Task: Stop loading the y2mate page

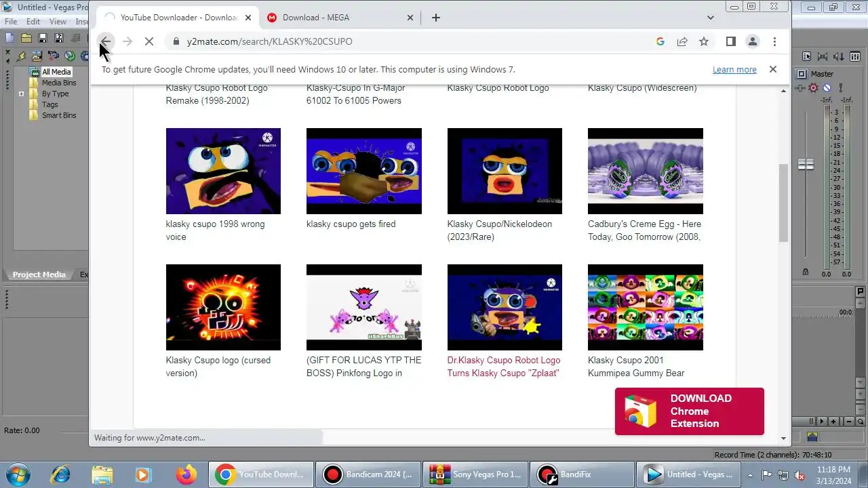Action: [149, 41]
